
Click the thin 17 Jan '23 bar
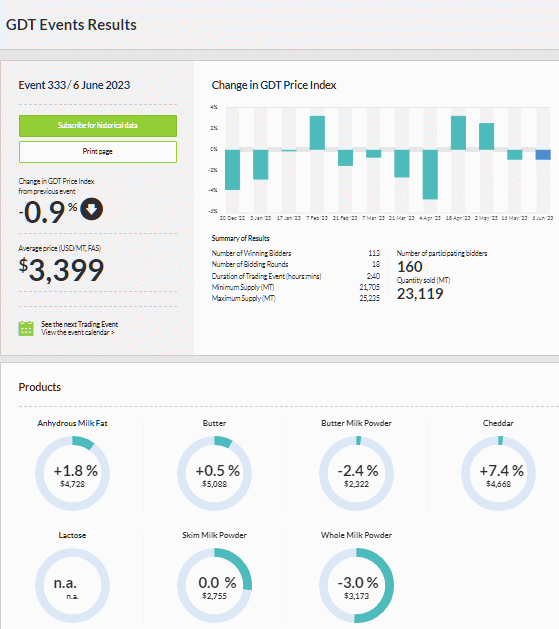[x=289, y=150]
